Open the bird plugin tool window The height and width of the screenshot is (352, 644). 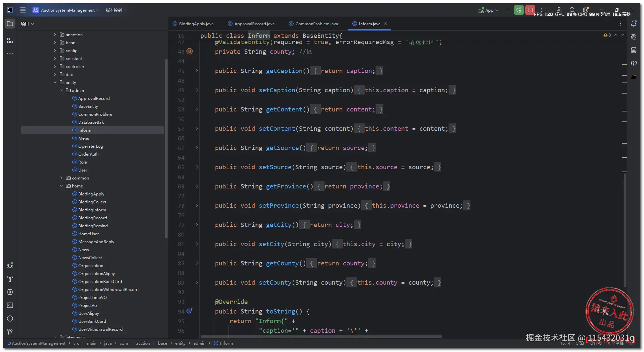point(634,77)
